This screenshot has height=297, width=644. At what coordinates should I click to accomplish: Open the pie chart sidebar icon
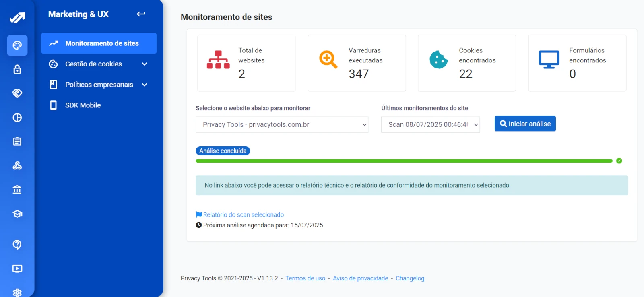17,118
